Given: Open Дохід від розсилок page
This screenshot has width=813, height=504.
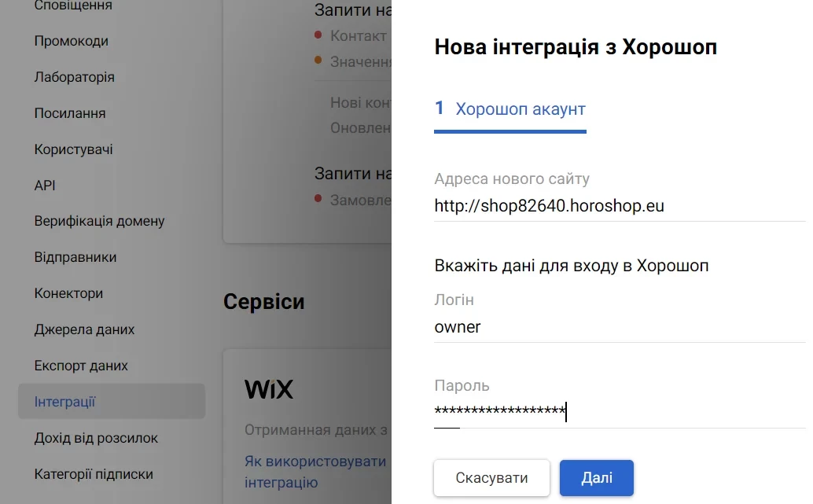Looking at the screenshot, I should click(96, 438).
